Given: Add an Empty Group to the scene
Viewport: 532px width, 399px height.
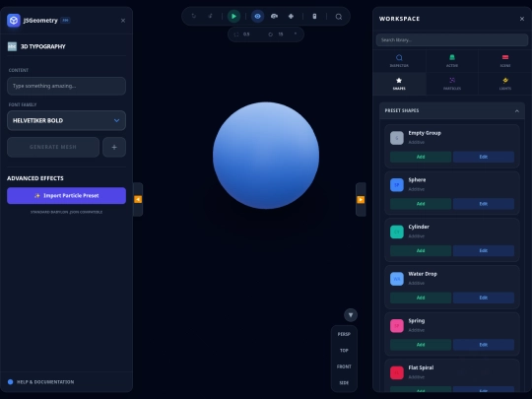Looking at the screenshot, I should click(421, 157).
